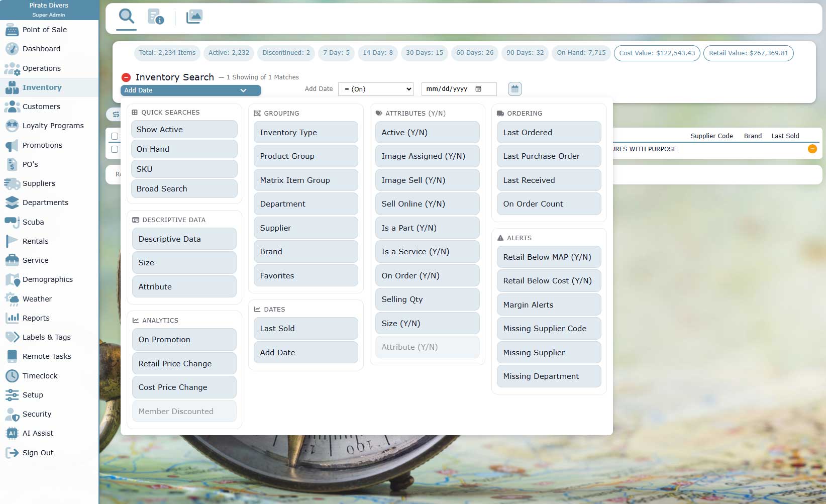Select the Show Active quick search
Viewport: 826px width, 504px height.
(184, 130)
